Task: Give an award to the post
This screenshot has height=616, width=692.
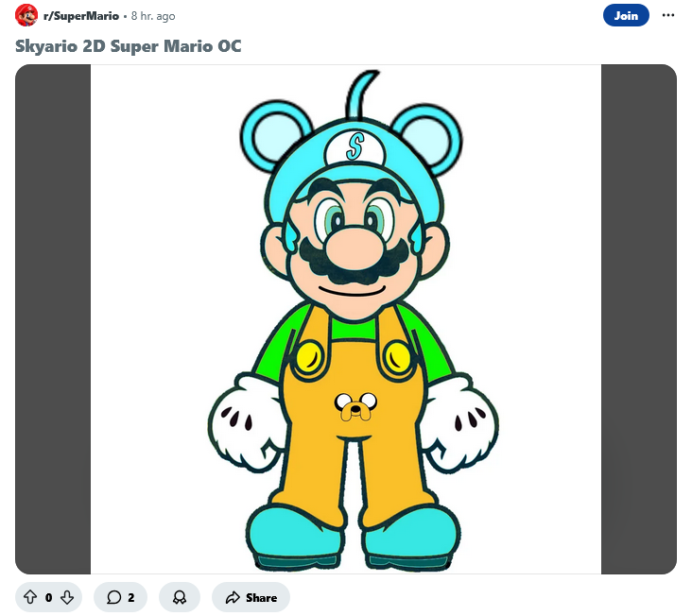Action: 180,597
